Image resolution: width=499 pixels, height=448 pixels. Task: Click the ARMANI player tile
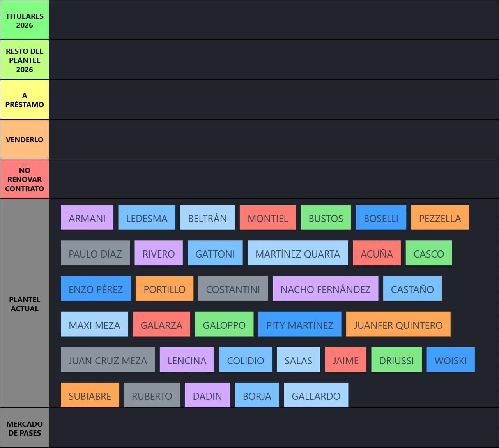[x=87, y=218]
